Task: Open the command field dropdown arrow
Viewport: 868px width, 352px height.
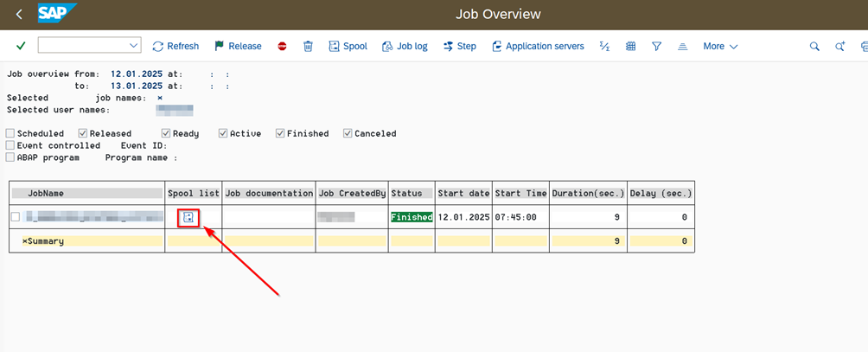Action: tap(134, 46)
